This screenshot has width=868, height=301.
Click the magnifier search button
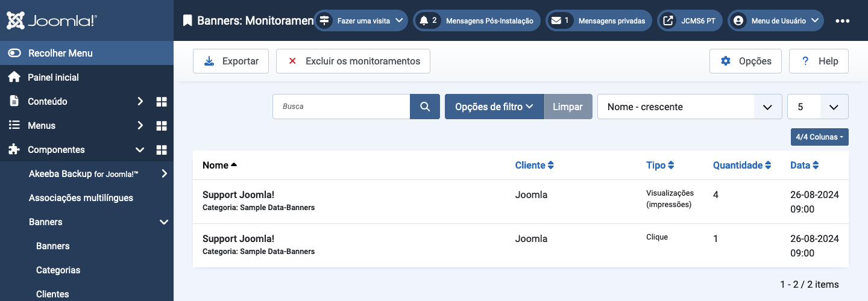point(425,107)
